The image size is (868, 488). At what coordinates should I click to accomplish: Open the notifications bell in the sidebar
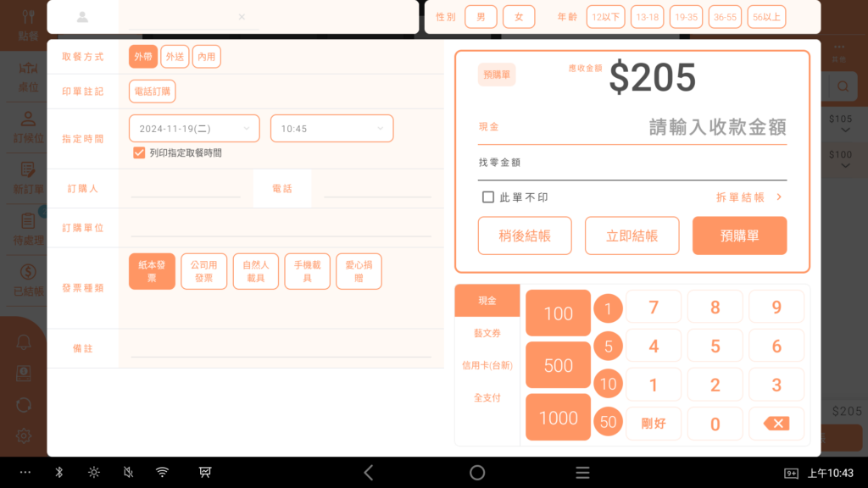[x=25, y=342]
